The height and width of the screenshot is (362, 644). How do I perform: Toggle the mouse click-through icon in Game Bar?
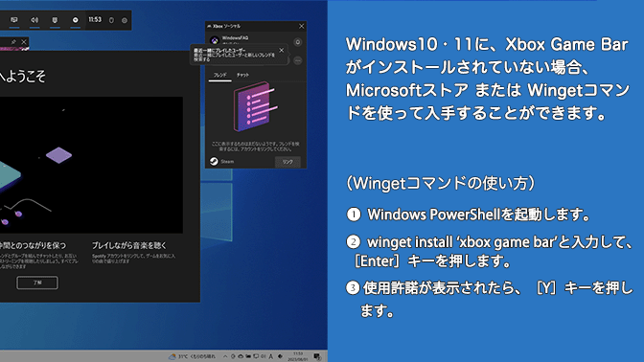[111, 20]
